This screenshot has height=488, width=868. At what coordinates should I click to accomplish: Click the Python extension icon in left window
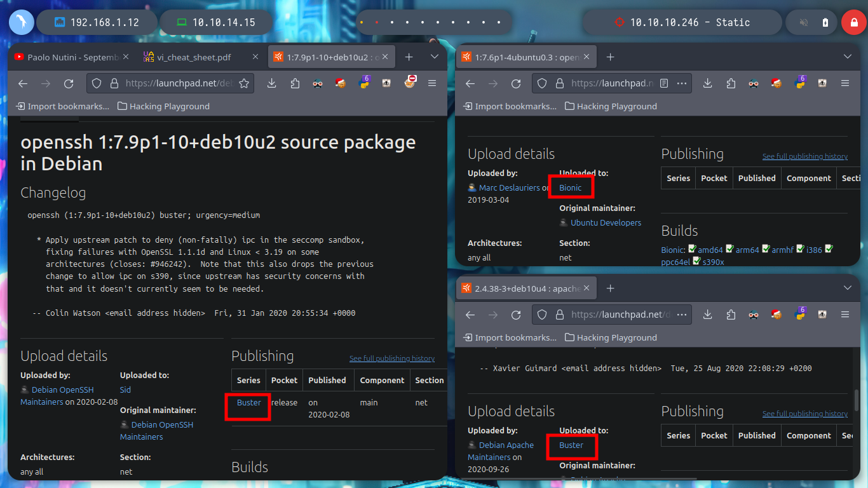pos(364,82)
